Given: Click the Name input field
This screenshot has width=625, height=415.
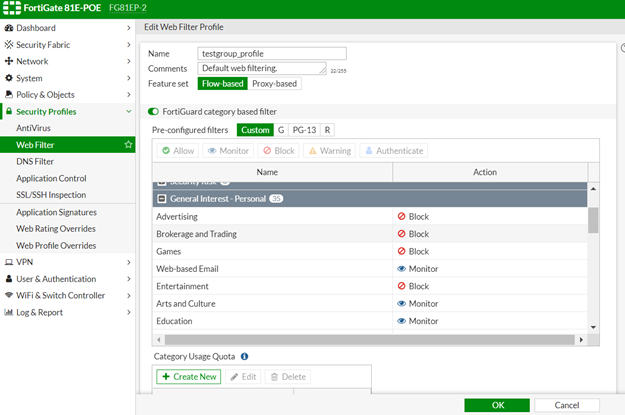Looking at the screenshot, I should click(x=272, y=53).
